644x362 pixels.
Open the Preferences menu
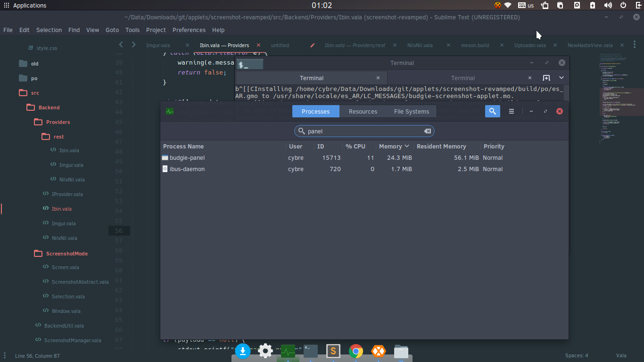(x=189, y=30)
